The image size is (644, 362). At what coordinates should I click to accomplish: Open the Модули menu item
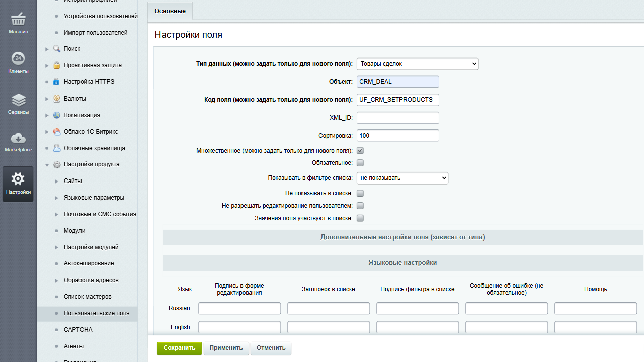click(74, 231)
